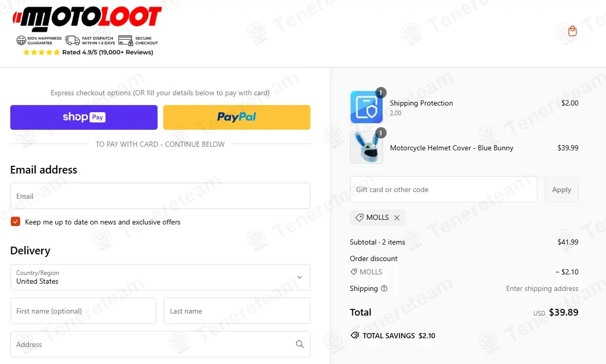Click the Shipping Protection product image

pyautogui.click(x=367, y=107)
